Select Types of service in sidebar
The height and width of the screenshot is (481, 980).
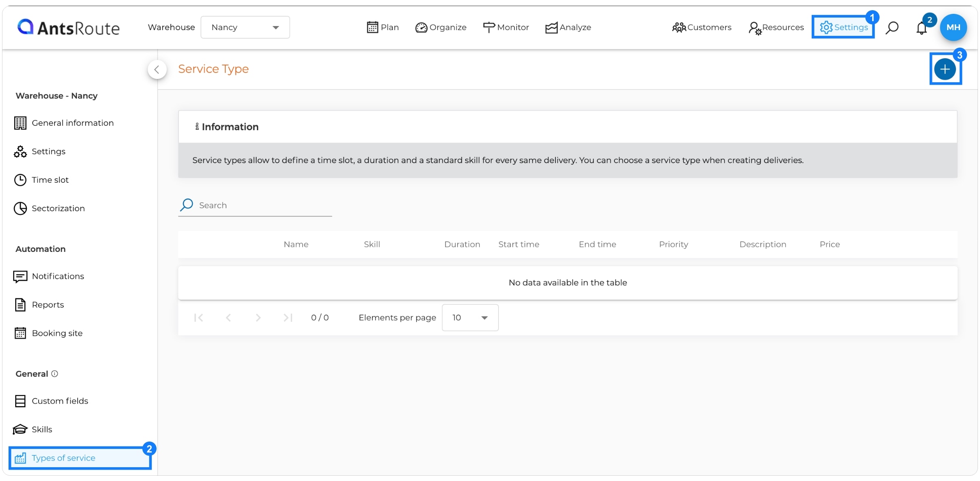pos(80,458)
